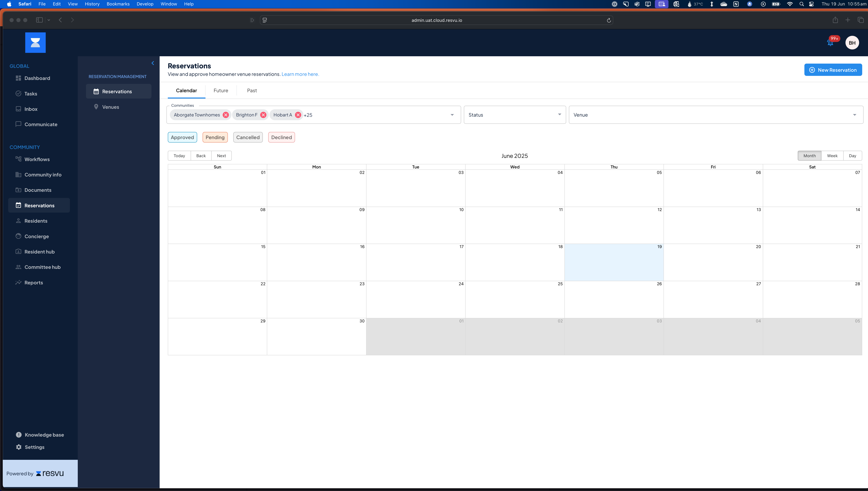Click the Resvu hourglass logo
The image size is (868, 491).
click(x=35, y=42)
